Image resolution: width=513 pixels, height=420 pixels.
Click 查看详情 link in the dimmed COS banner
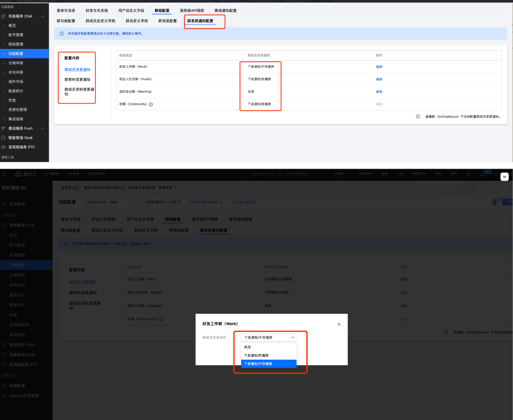point(167,187)
